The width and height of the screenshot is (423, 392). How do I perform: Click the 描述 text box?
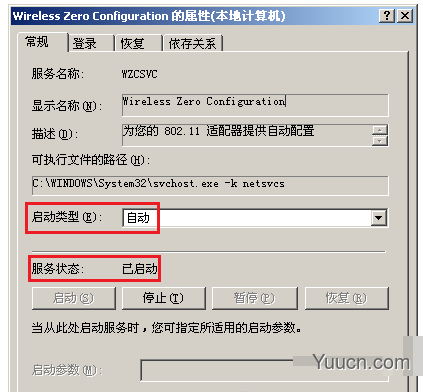tap(247, 135)
